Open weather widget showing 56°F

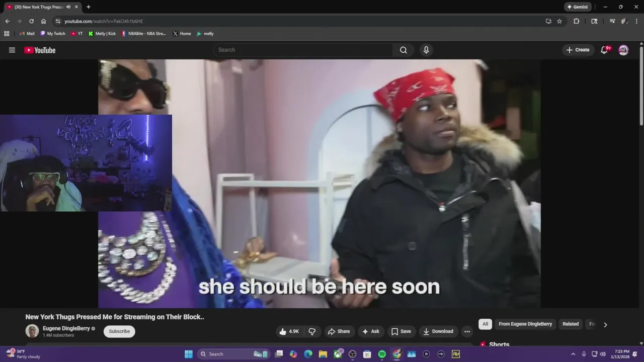[x=23, y=354]
